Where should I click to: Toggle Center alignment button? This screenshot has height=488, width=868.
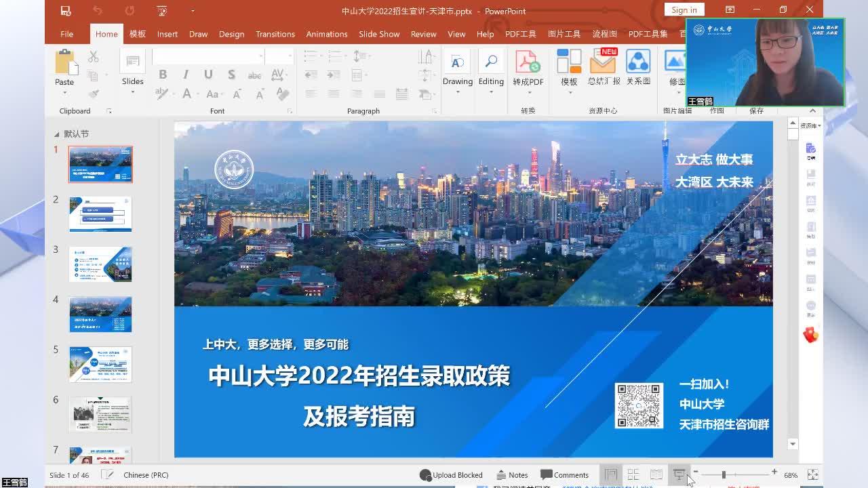point(333,94)
